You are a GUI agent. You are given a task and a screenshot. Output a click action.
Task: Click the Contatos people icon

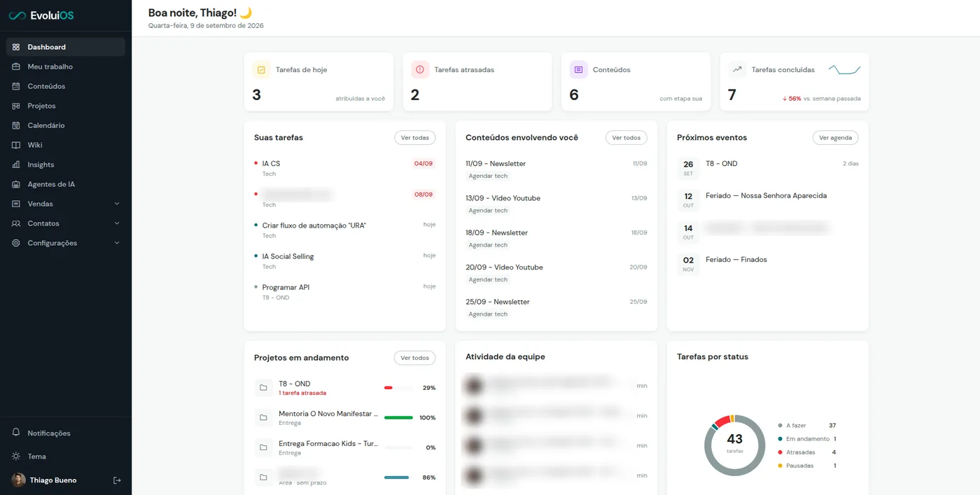coord(16,223)
